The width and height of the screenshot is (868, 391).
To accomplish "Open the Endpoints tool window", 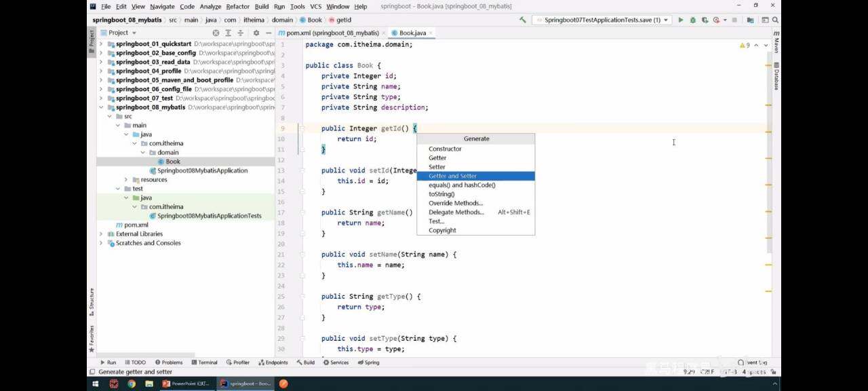I will click(273, 362).
